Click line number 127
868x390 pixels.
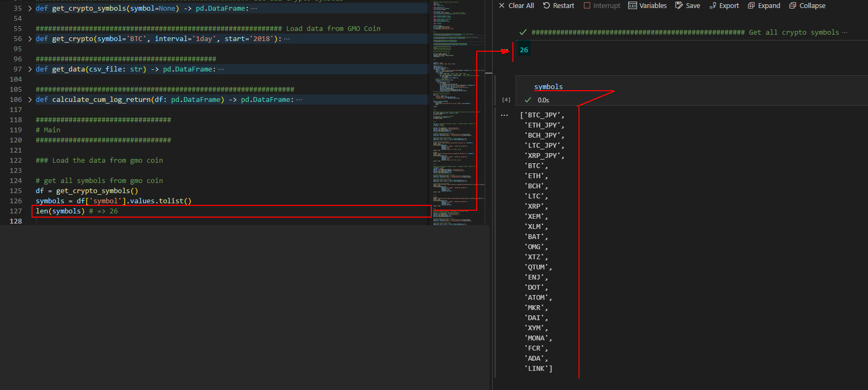pyautogui.click(x=16, y=211)
